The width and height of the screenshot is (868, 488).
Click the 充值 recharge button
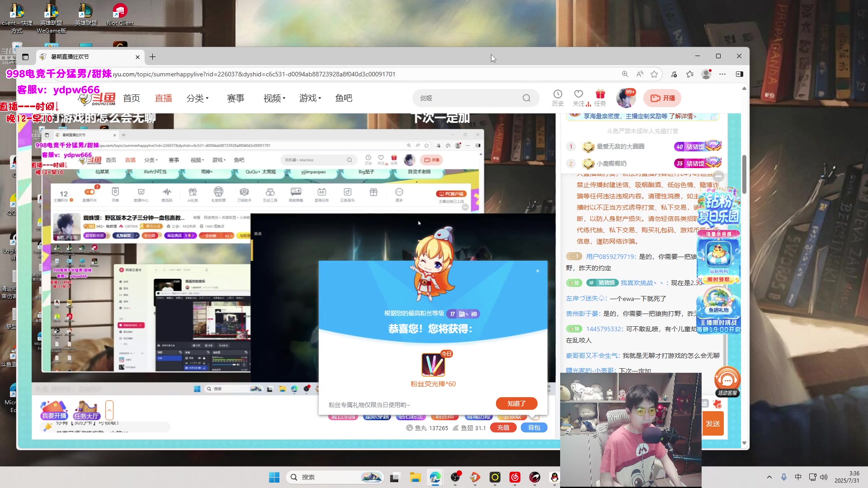point(503,427)
